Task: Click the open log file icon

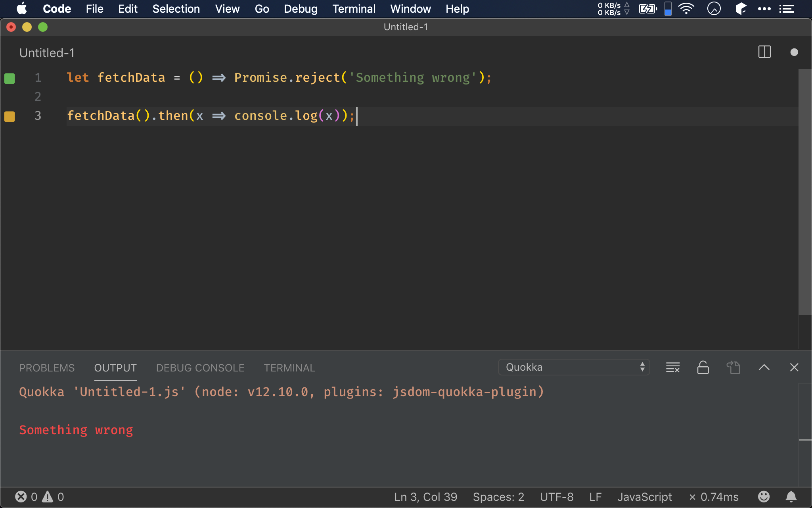Action: [733, 368]
